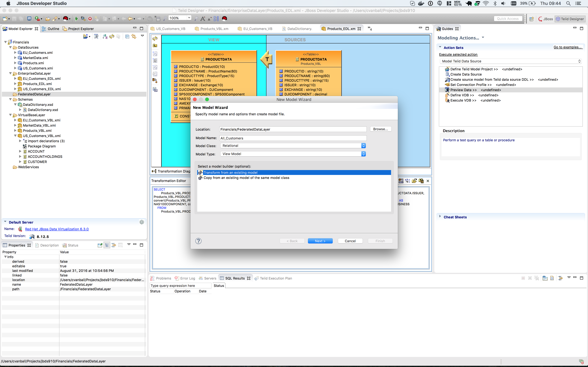Open the wizard help question mark
This screenshot has width=588, height=367.
coord(198,241)
